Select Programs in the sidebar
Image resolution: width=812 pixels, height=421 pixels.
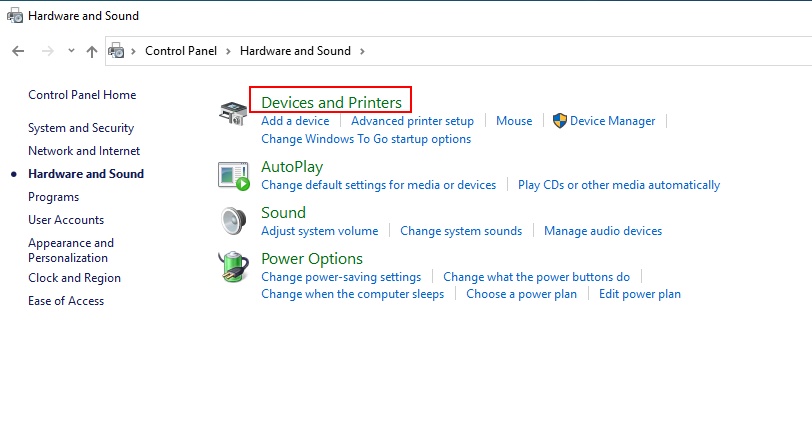[x=53, y=197]
